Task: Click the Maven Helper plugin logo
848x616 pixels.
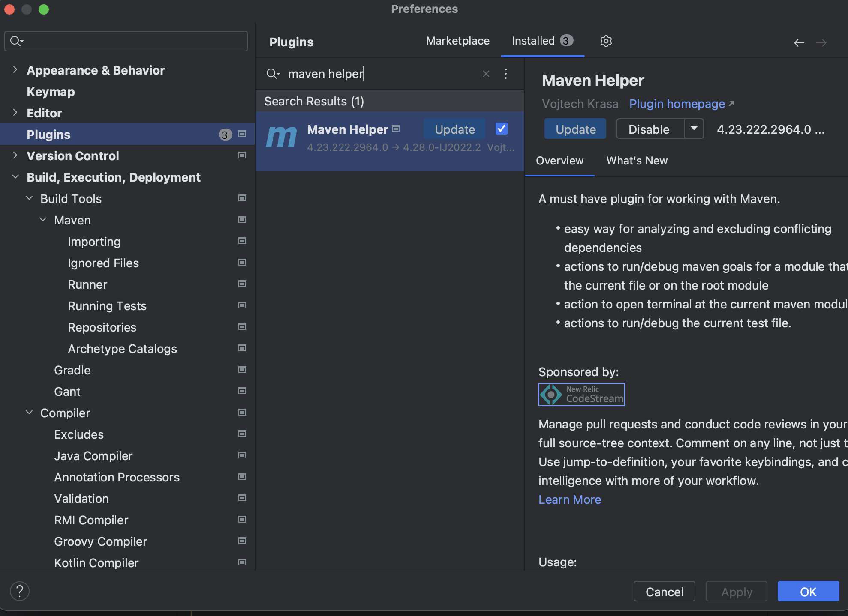Action: tap(281, 137)
